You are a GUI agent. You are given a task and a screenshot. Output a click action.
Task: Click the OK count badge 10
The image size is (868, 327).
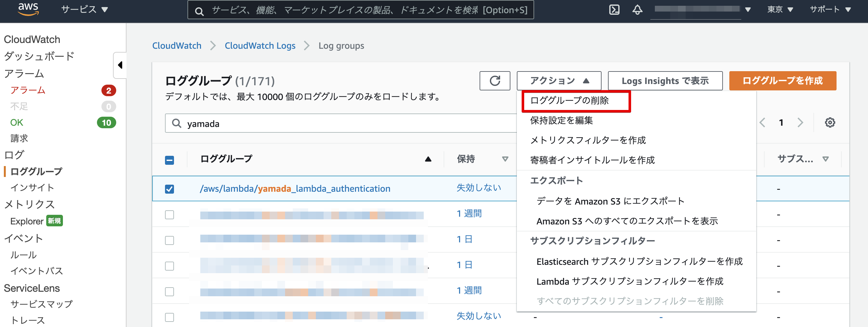(107, 122)
